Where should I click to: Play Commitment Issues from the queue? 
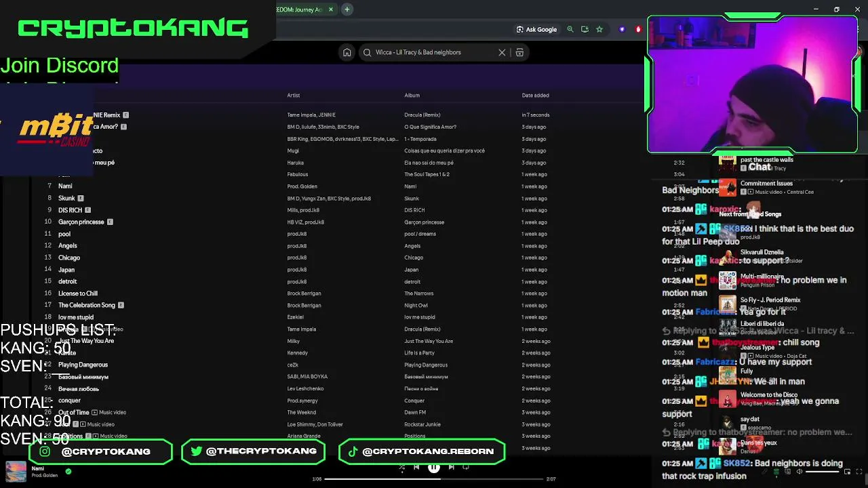(766, 183)
